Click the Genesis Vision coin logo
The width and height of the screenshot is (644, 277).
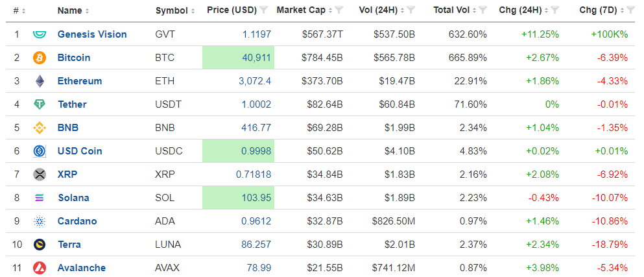click(x=40, y=34)
